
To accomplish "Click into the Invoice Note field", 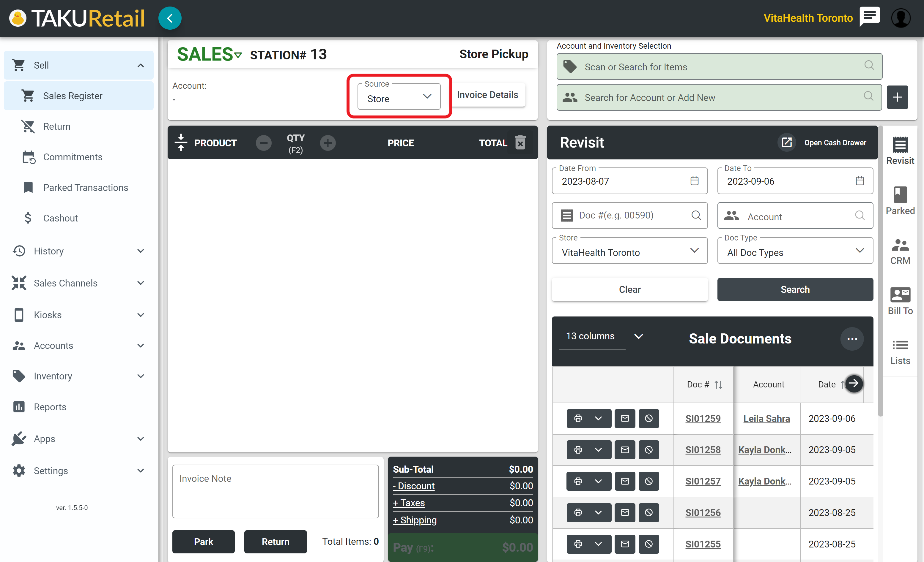I will (x=275, y=491).
